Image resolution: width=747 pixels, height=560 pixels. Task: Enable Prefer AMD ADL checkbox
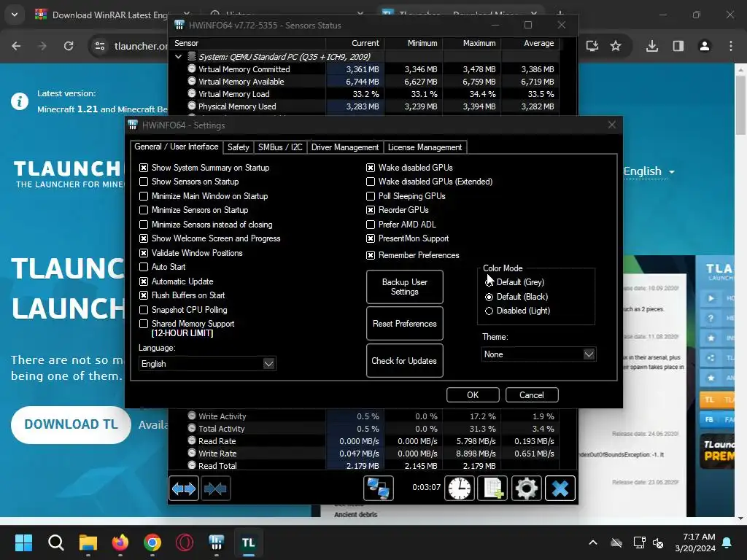370,225
